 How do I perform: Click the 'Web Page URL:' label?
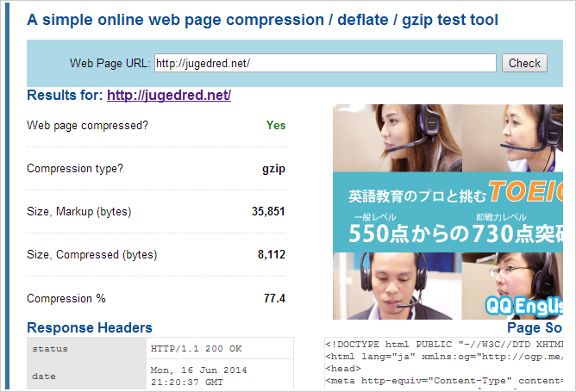point(110,63)
